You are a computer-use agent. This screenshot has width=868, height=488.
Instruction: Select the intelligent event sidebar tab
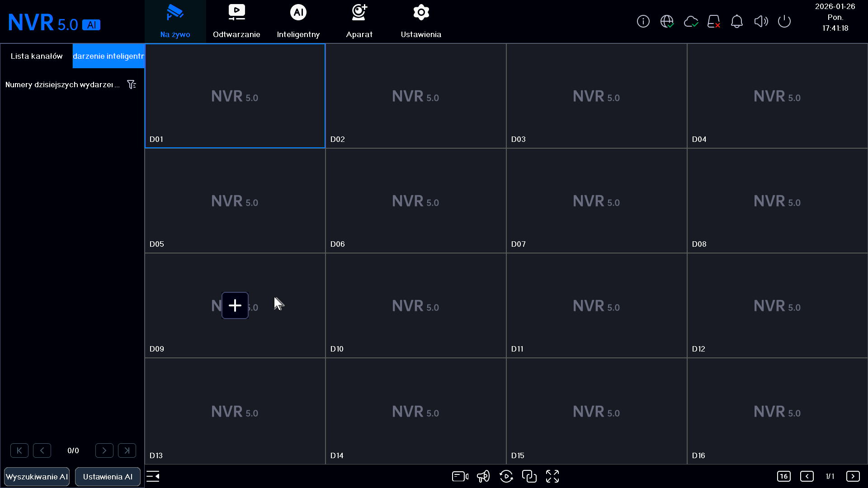[x=108, y=56]
